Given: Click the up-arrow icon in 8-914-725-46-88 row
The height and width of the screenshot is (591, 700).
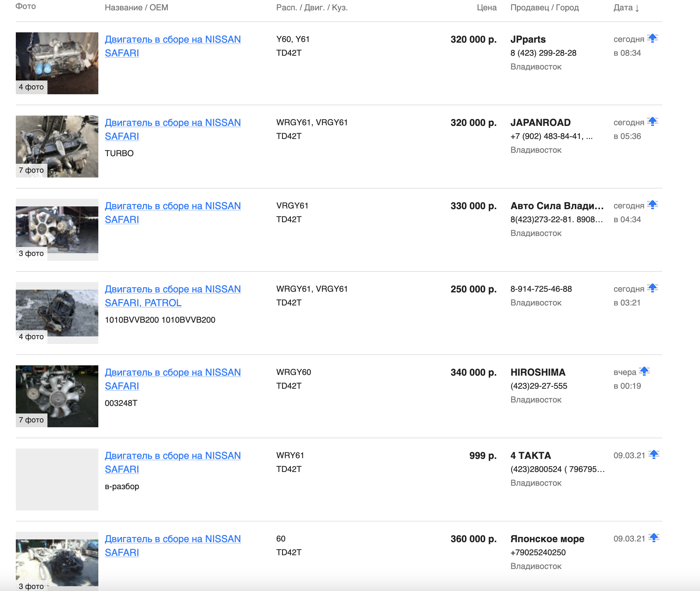Looking at the screenshot, I should click(x=652, y=288).
